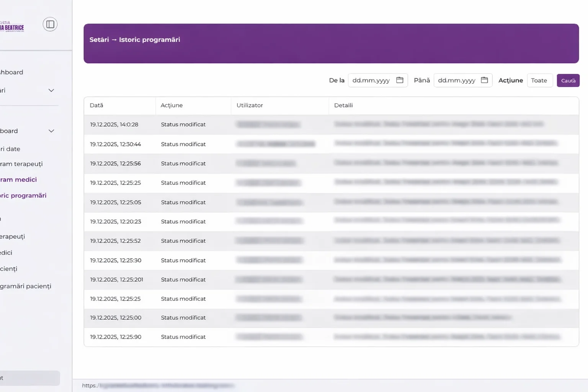Go to Program terapeuți sidebar item
Screen dimensions: 588x392
coord(21,164)
